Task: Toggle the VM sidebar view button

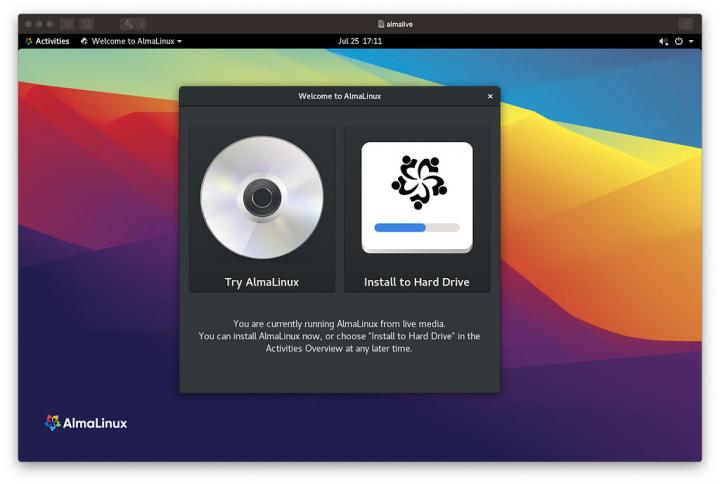Action: pyautogui.click(x=67, y=23)
